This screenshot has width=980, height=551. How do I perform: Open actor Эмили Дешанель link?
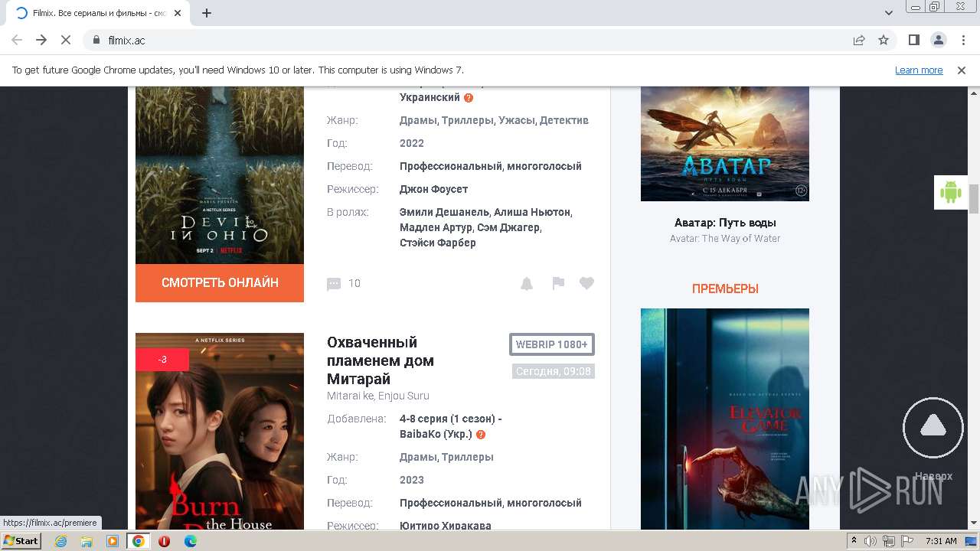[443, 212]
